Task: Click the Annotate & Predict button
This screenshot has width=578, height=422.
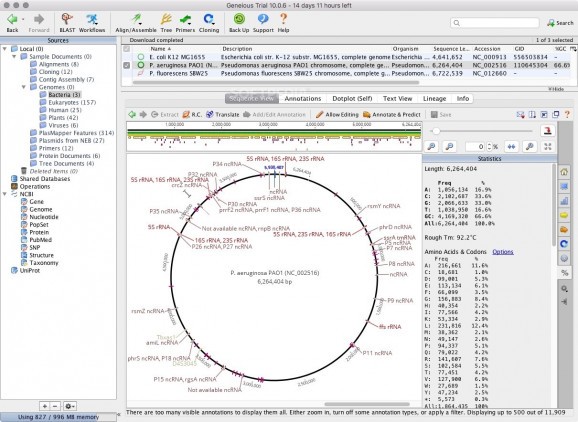Action: [x=391, y=115]
